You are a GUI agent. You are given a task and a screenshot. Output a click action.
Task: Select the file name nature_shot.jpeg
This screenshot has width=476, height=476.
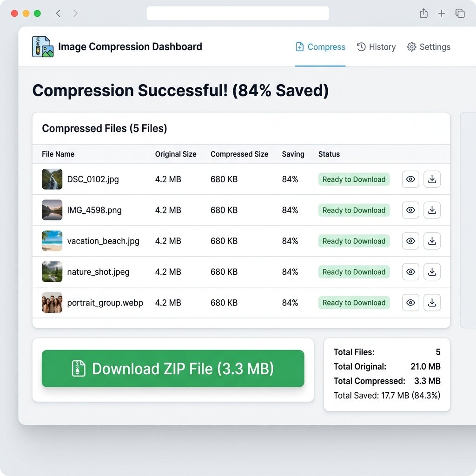(x=99, y=272)
